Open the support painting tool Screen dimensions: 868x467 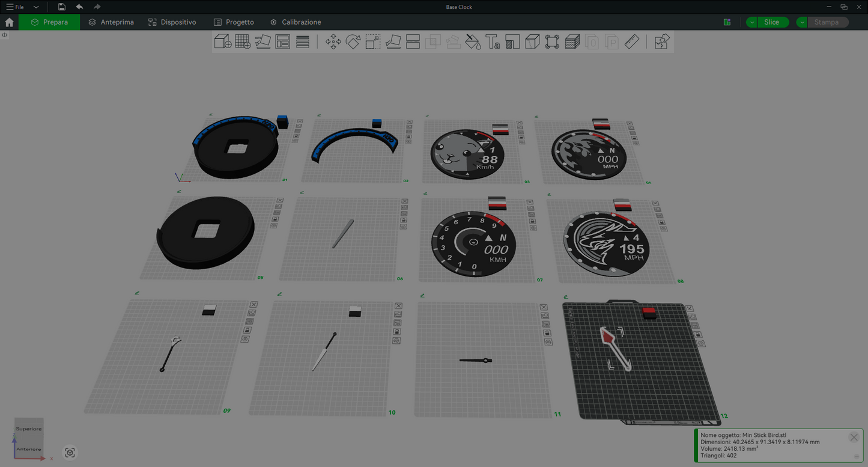coord(512,41)
